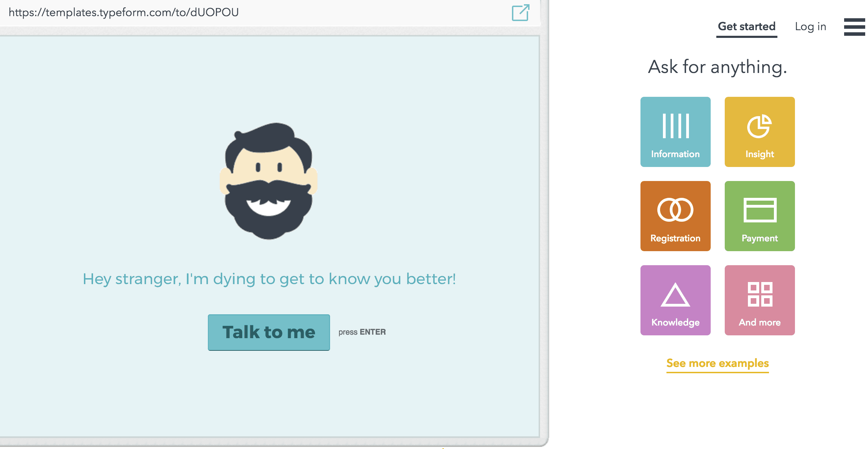Viewport: 868px width, 449px height.
Task: Open the hamburger menu
Action: pyautogui.click(x=854, y=27)
